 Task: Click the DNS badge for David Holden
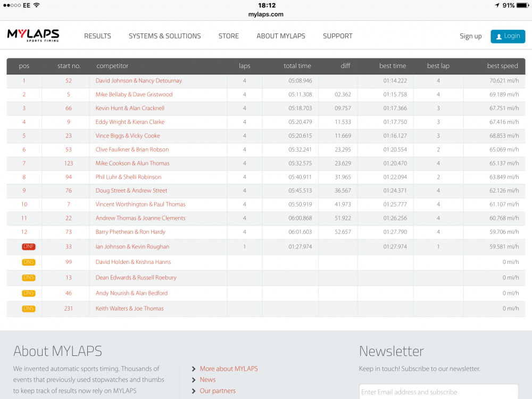click(29, 262)
